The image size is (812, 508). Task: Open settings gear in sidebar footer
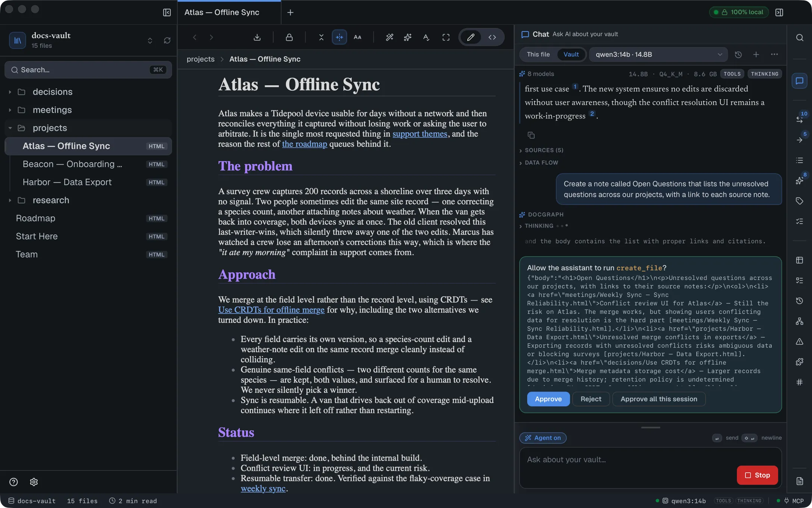tap(34, 482)
